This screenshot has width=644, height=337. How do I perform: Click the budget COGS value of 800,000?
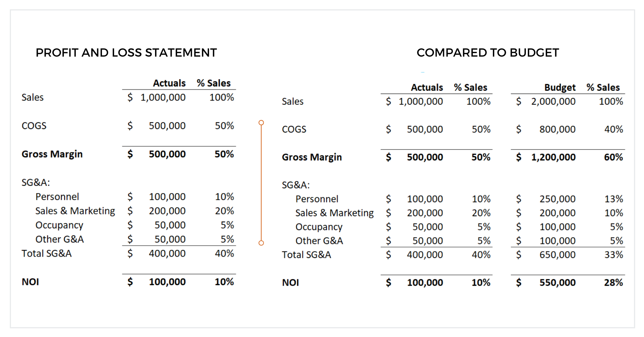coord(557,129)
